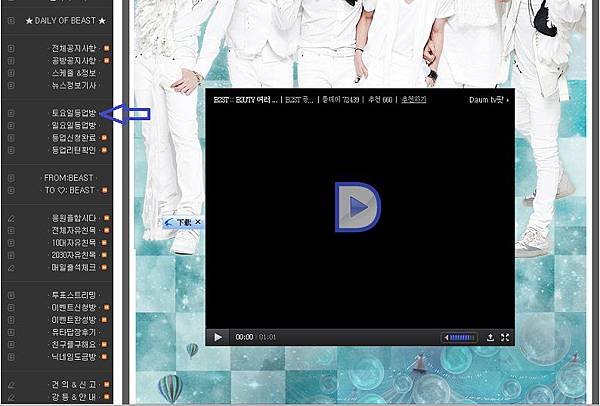Click board icon beside 일요일등업방
Viewport: 600px width, 406px height.
coord(11,126)
